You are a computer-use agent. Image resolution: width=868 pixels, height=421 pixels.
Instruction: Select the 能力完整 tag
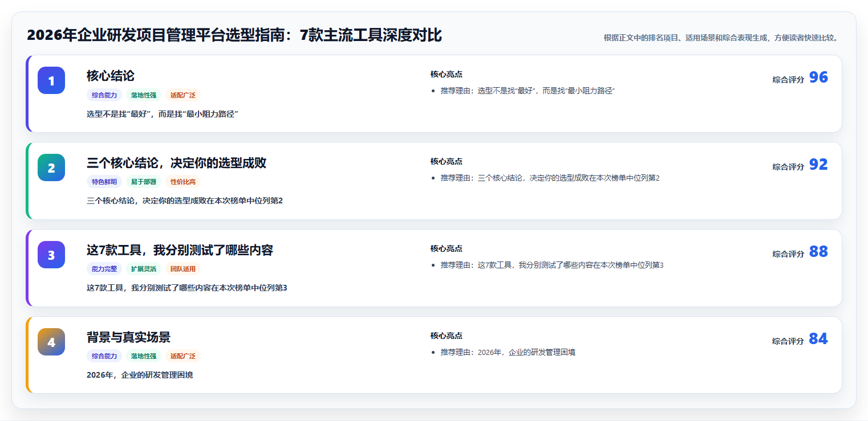104,269
